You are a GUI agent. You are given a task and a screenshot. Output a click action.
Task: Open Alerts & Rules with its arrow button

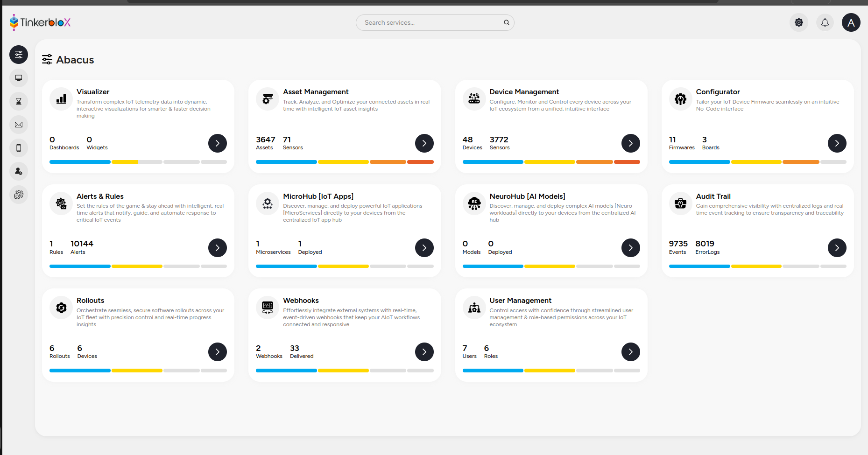(218, 248)
